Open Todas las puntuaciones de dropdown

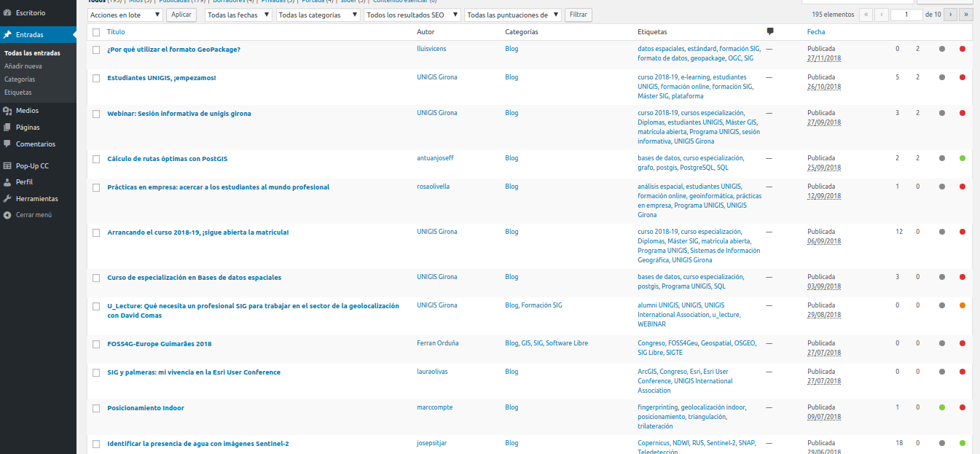[513, 15]
